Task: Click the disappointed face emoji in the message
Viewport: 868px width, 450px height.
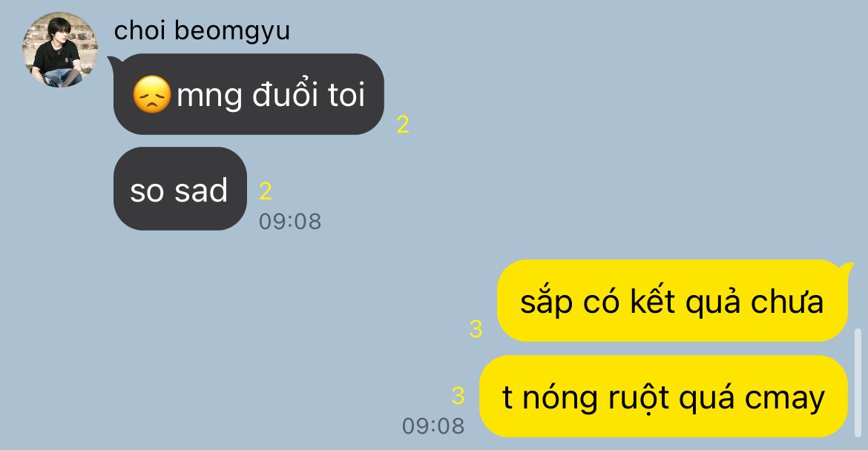Action: (x=151, y=95)
